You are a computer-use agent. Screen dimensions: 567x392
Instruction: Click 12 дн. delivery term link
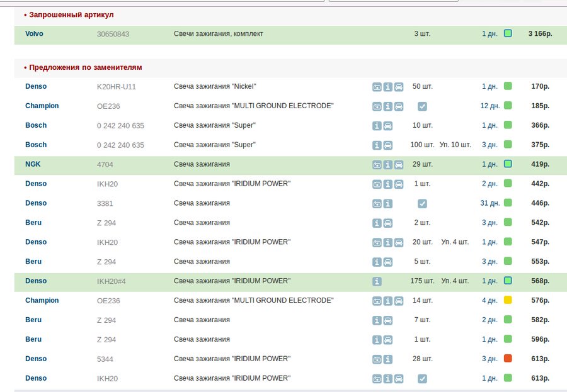tap(490, 106)
